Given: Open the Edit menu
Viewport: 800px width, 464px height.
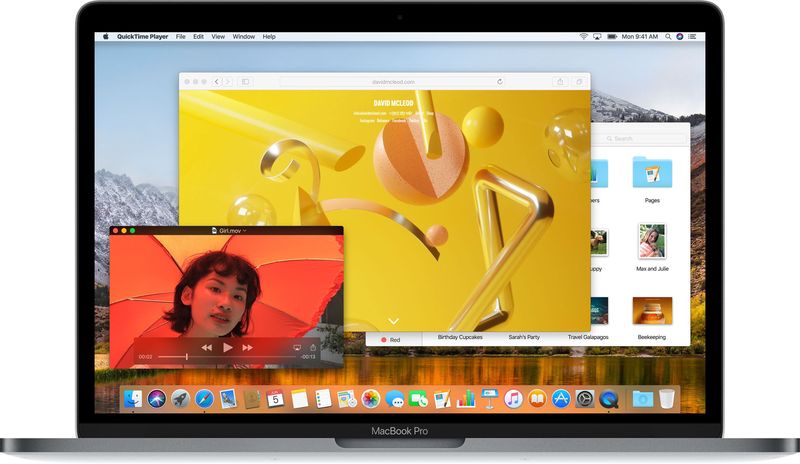Looking at the screenshot, I should click(x=198, y=37).
